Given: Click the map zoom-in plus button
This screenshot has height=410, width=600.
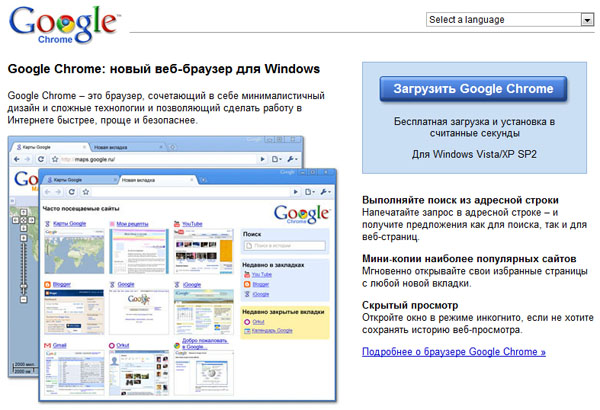Looking at the screenshot, I should click(23, 238).
